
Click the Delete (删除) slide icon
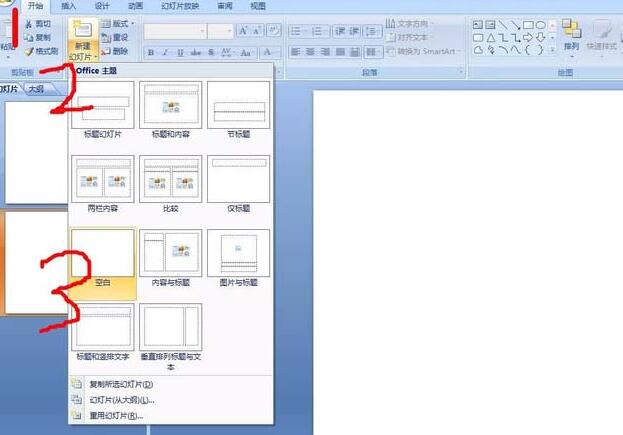click(x=106, y=51)
